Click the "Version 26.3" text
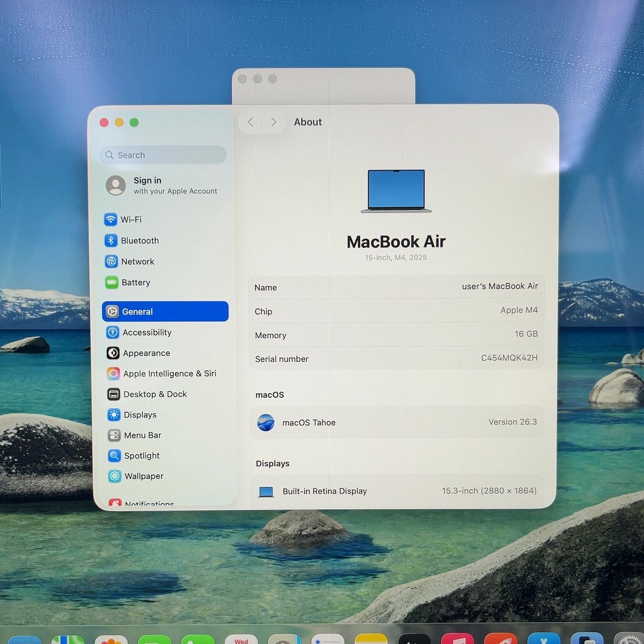The width and height of the screenshot is (644, 644). (513, 422)
